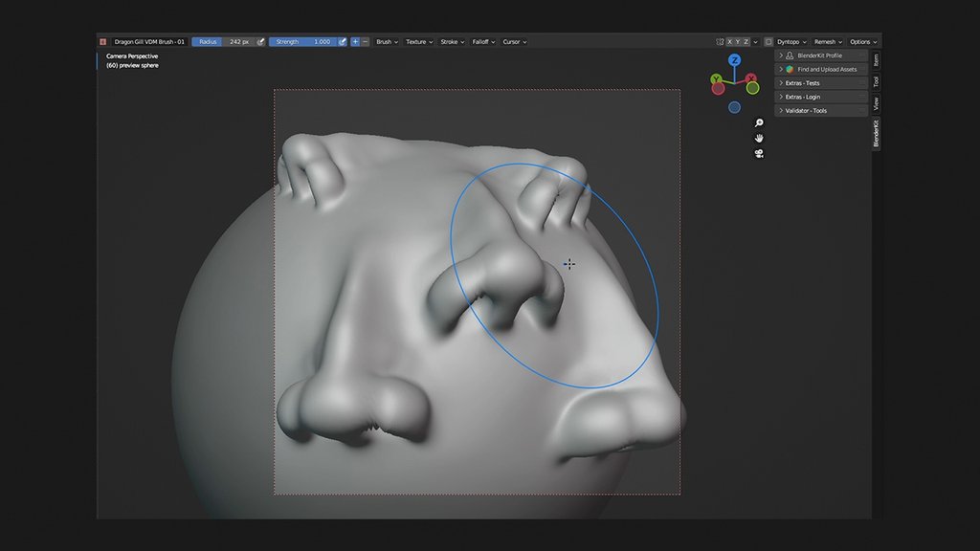Open the Falloff menu in the header
This screenshot has height=551, width=980.
click(483, 41)
